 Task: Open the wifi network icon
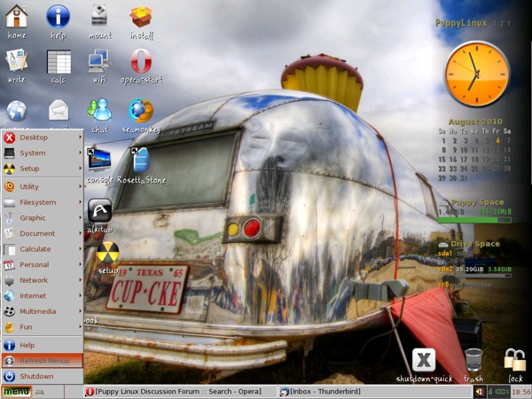pos(99,60)
